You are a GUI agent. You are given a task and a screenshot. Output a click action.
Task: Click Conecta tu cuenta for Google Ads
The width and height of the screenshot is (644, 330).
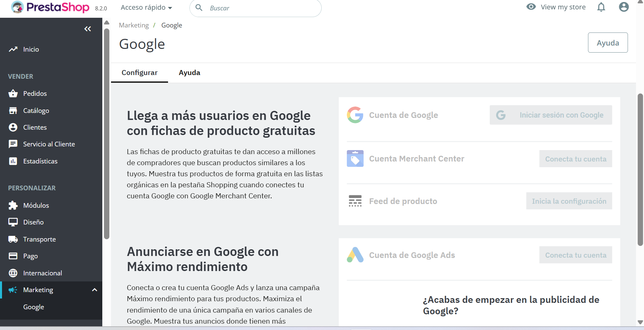pyautogui.click(x=576, y=255)
